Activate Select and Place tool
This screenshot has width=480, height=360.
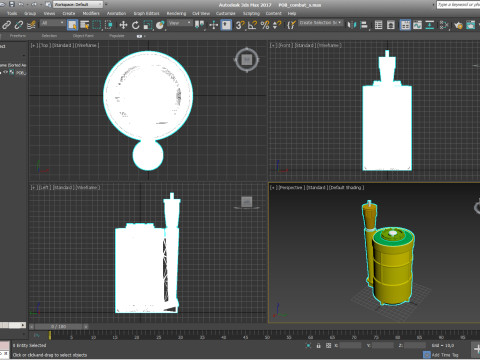pyautogui.click(x=160, y=25)
